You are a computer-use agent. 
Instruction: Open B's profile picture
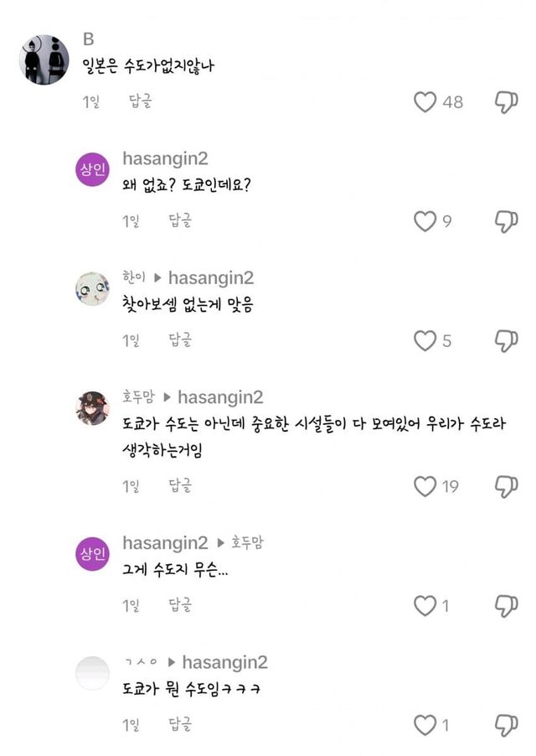tap(44, 60)
